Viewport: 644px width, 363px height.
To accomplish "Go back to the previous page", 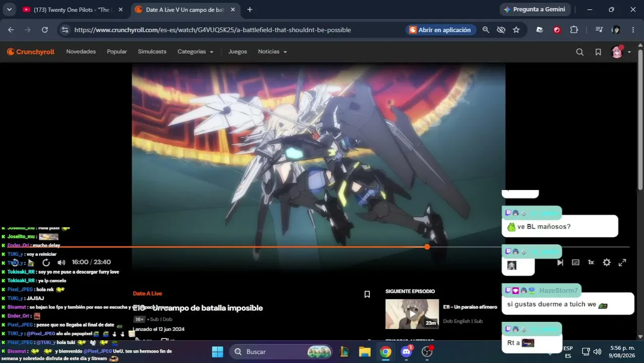I will (11, 30).
